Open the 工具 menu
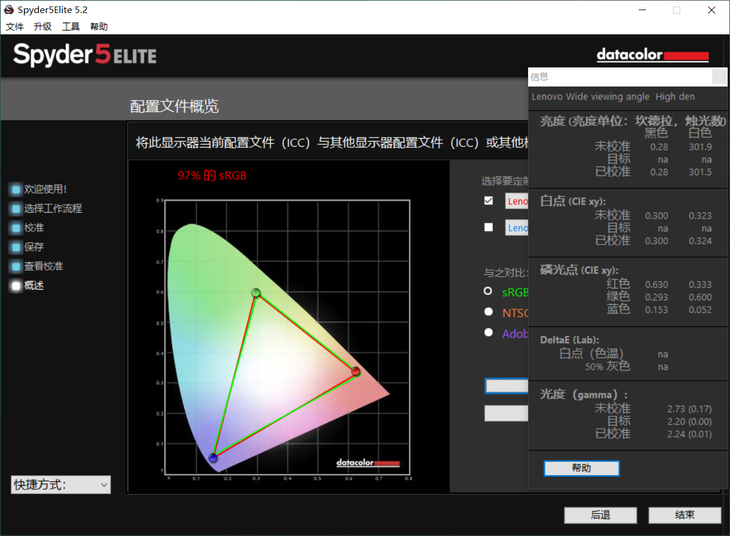The image size is (730, 536). 70,27
